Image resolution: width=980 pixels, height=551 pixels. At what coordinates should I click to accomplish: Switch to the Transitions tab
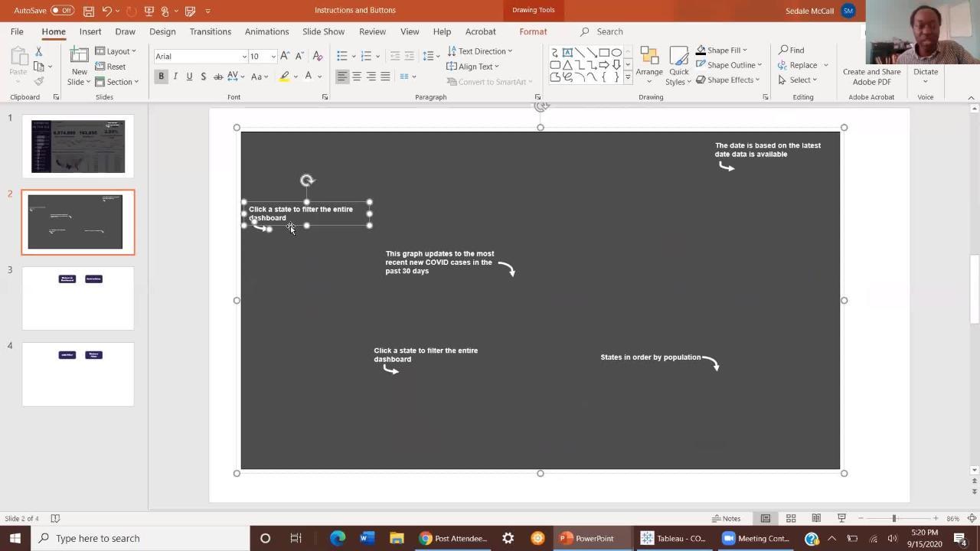pos(211,31)
